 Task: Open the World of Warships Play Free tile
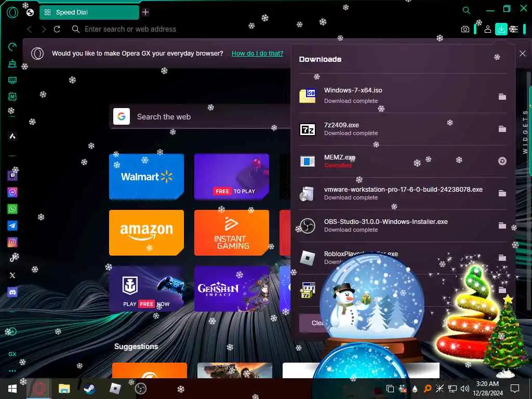(147, 289)
